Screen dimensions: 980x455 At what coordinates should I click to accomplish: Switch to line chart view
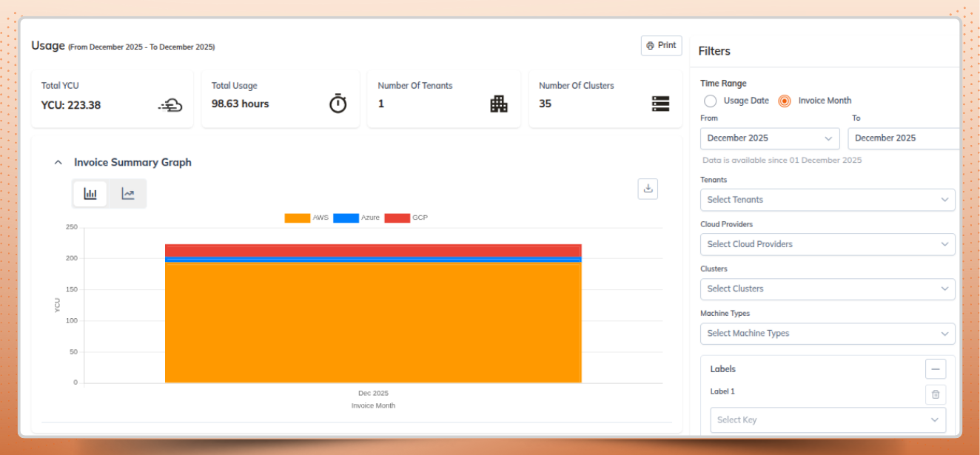pos(128,194)
